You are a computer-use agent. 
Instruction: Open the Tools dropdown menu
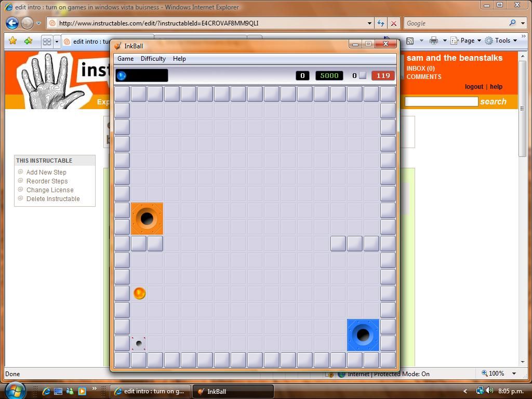tap(501, 41)
